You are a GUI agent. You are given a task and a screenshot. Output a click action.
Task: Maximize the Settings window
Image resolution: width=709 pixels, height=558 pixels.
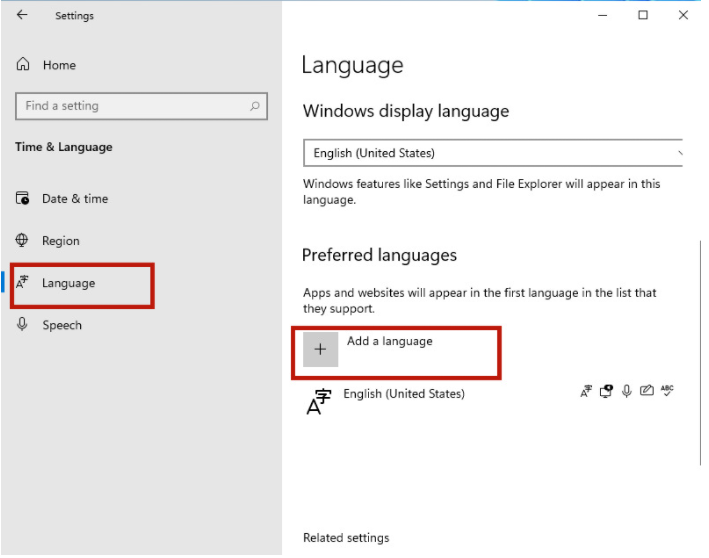pyautogui.click(x=643, y=15)
